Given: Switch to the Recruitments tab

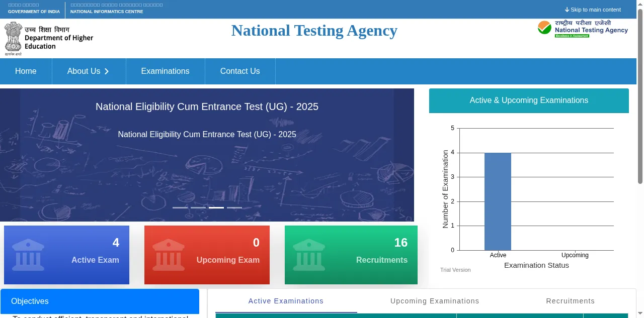Looking at the screenshot, I should [570, 301].
